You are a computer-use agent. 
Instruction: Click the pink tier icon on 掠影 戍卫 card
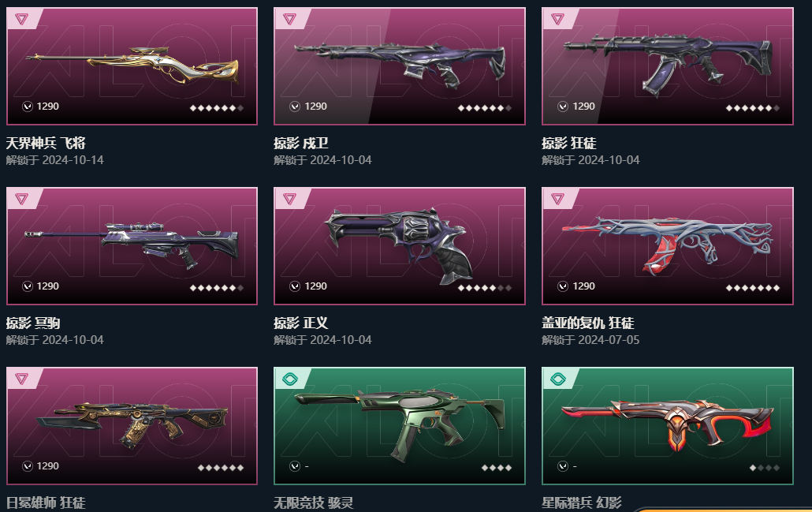(289, 19)
